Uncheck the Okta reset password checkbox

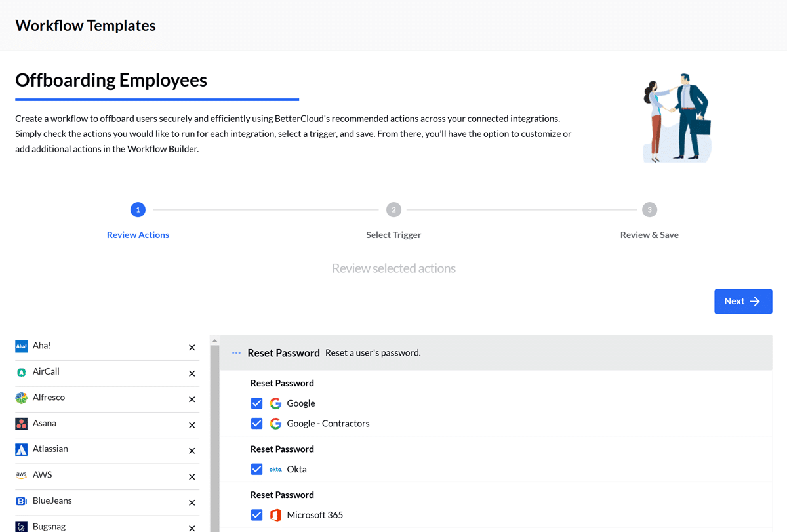[256, 469]
